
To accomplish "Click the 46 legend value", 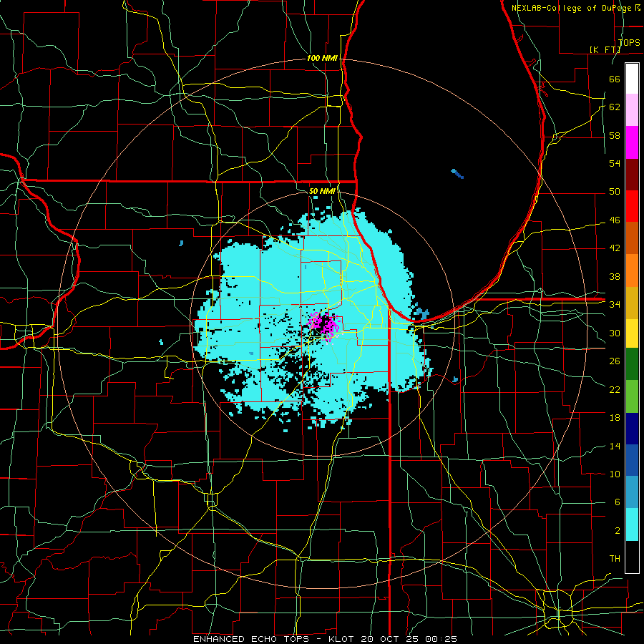I will click(615, 220).
